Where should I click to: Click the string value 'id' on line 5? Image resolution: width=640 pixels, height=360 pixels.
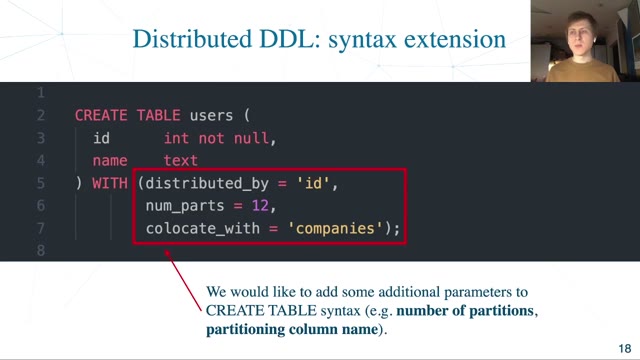point(313,183)
